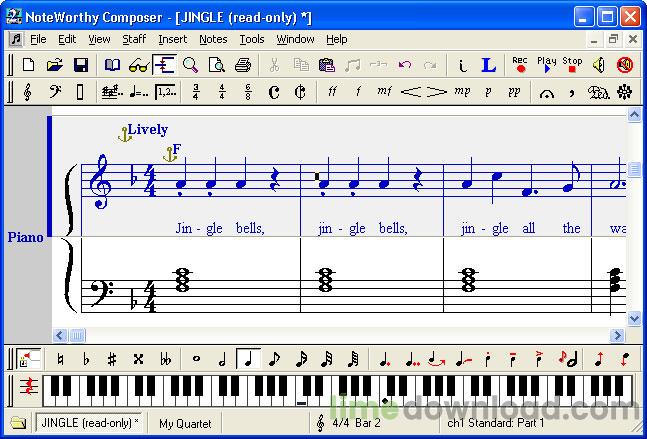Toggle the double flat accidental

pos(165,359)
